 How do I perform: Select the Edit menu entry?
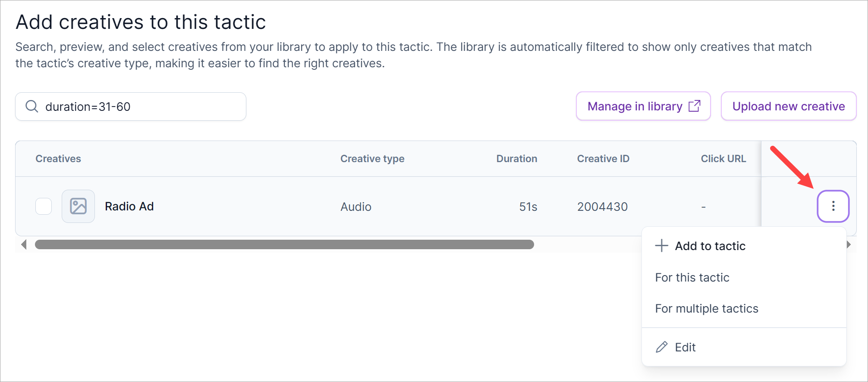685,347
